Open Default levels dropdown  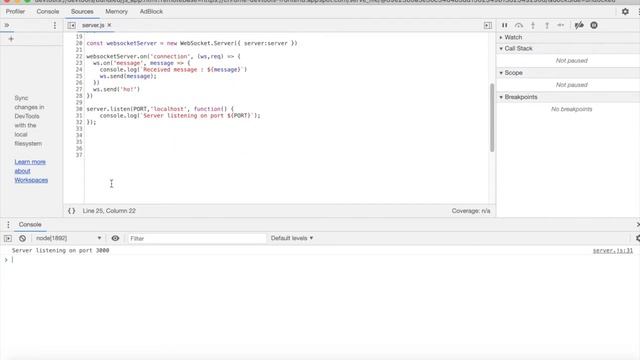pos(292,238)
